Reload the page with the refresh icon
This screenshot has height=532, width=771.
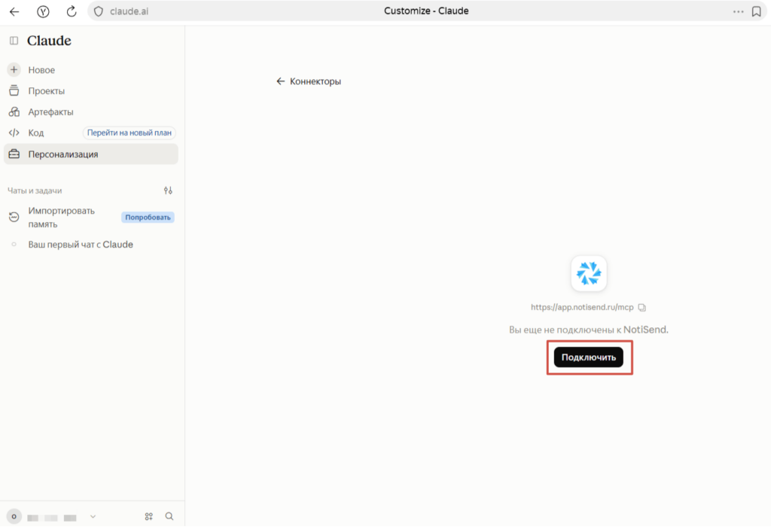tap(72, 11)
